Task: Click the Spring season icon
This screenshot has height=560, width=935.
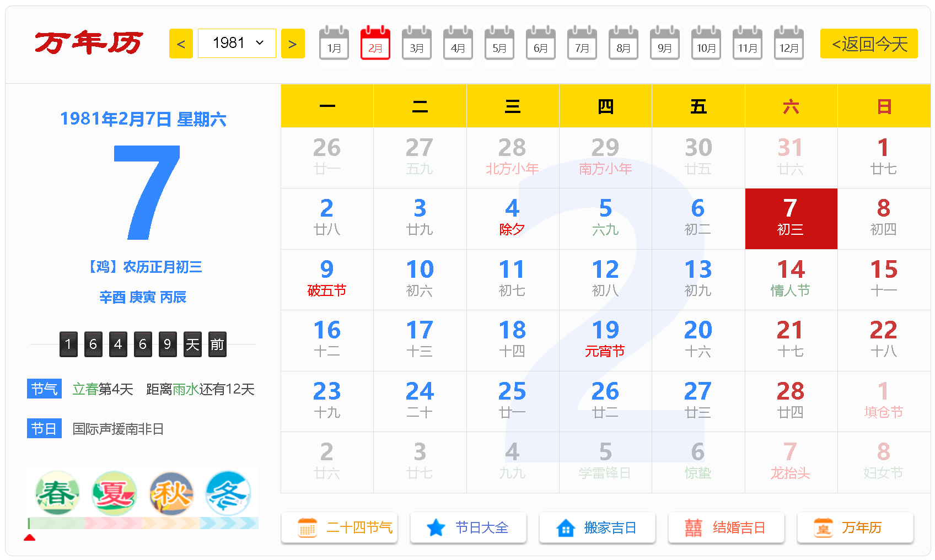Action: [57, 493]
